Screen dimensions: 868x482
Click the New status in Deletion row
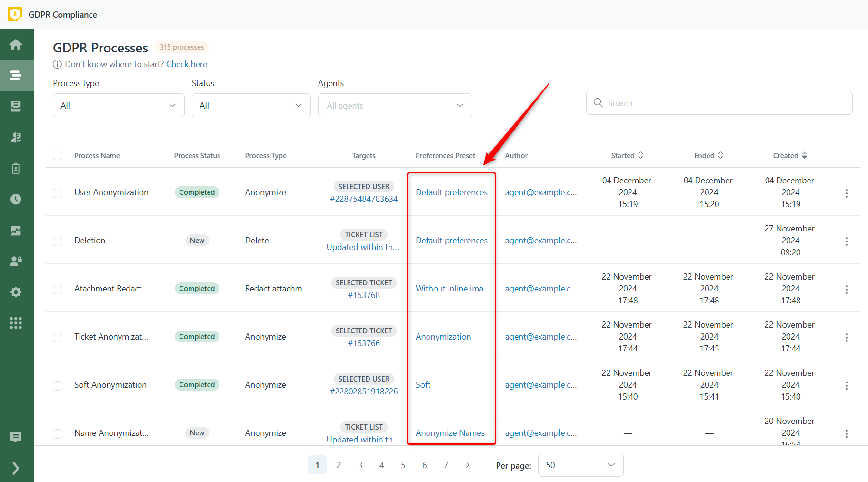(x=197, y=241)
